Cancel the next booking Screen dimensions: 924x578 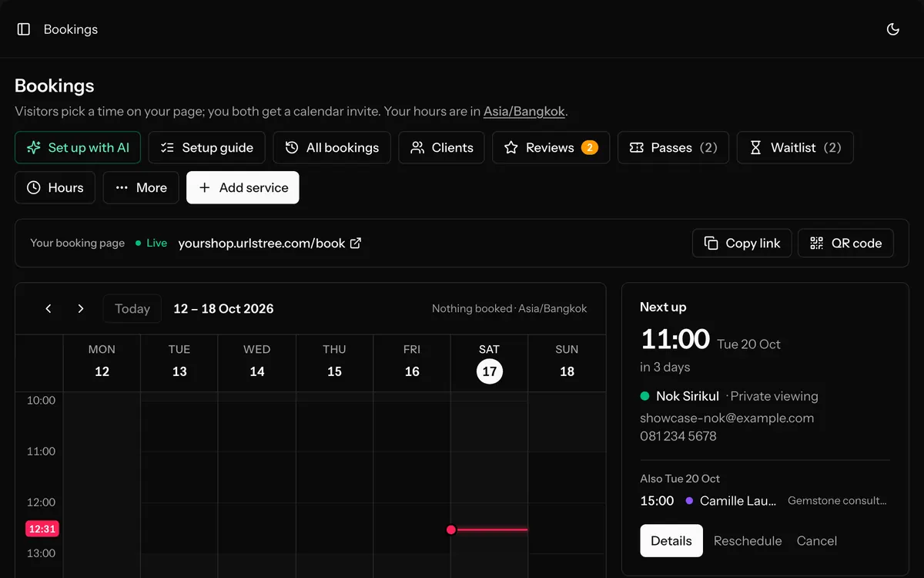[x=817, y=540]
